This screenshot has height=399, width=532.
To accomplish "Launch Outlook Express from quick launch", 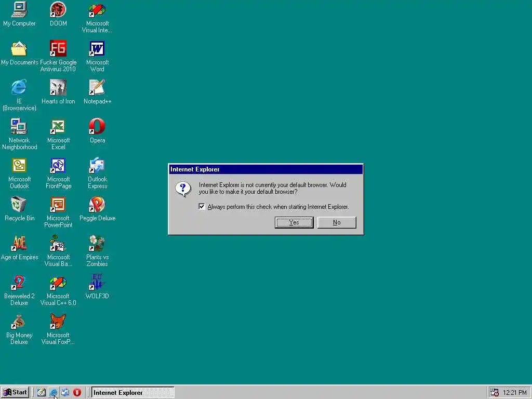I will pyautogui.click(x=65, y=393).
